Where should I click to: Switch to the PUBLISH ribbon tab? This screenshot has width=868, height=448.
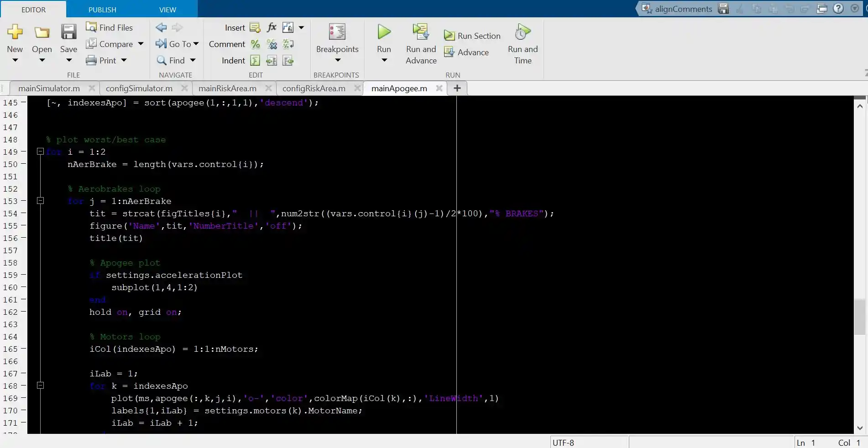coord(102,10)
